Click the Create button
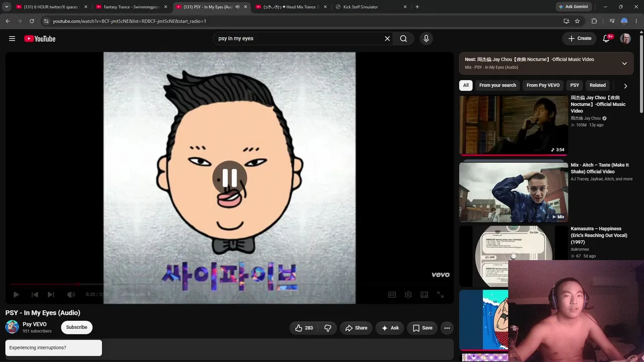 tap(580, 39)
